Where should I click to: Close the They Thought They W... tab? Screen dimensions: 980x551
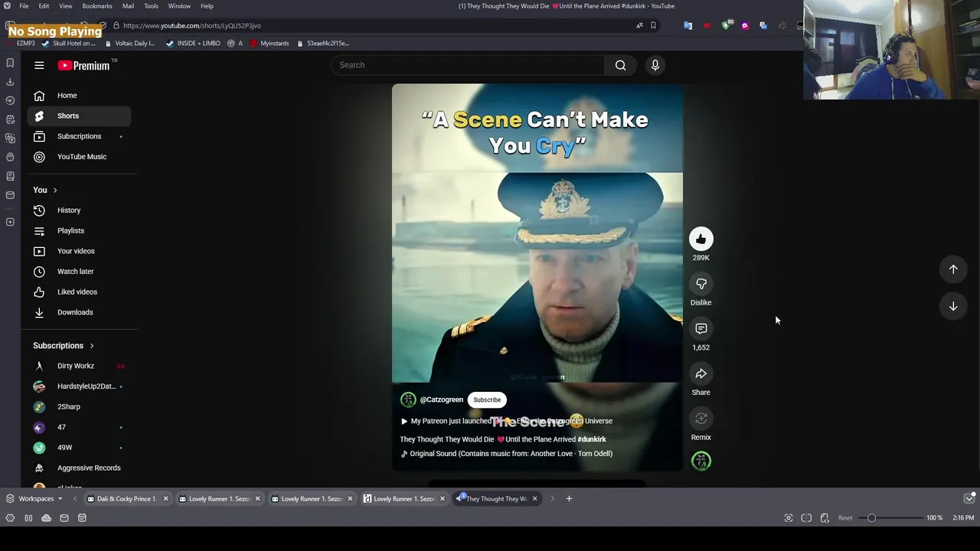coord(534,499)
